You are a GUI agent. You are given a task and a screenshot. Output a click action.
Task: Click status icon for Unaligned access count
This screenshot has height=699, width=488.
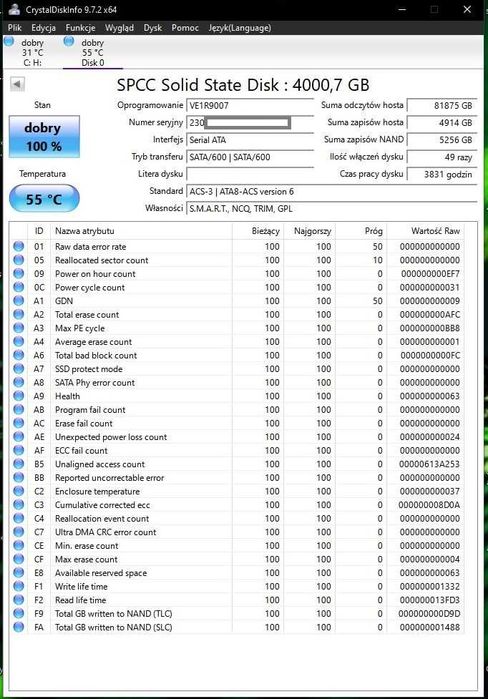tap(19, 464)
